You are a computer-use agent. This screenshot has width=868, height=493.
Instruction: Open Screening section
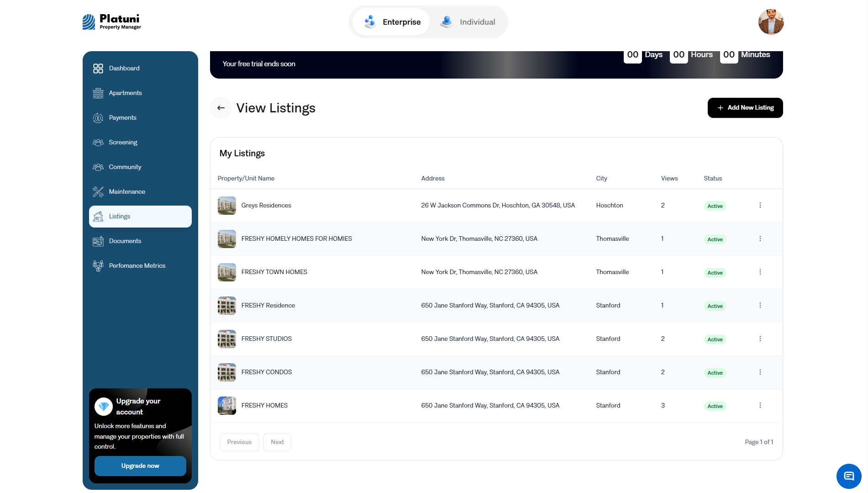pos(140,143)
